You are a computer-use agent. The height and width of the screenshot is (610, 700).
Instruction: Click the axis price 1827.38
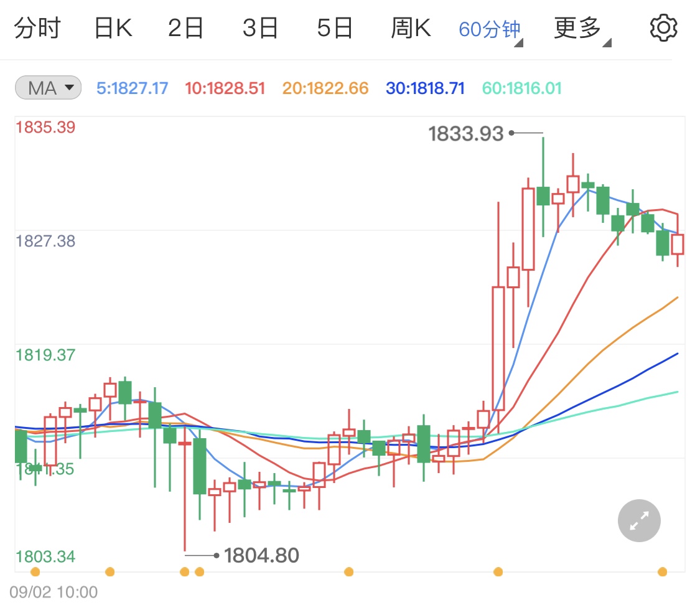point(45,241)
